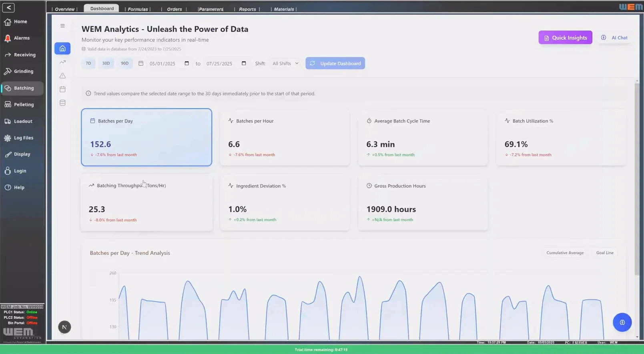Viewport: 644px width, 354px height.
Task: Click the back arrow button at top-left
Action: pyautogui.click(x=8, y=8)
